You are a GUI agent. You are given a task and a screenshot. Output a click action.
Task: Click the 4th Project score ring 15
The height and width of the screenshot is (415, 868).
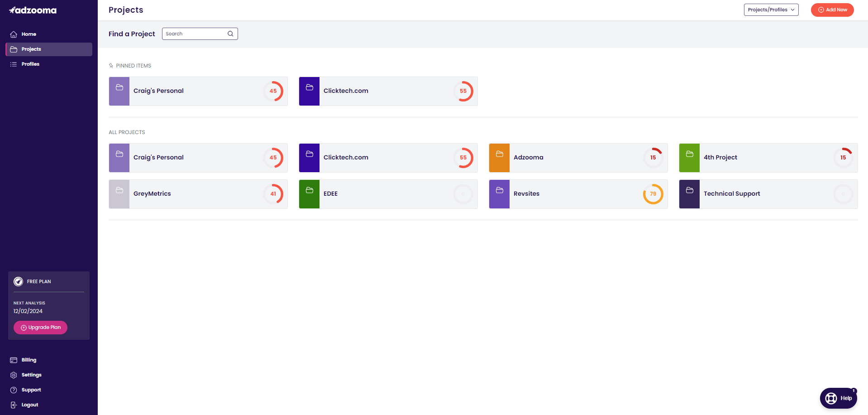click(x=843, y=158)
